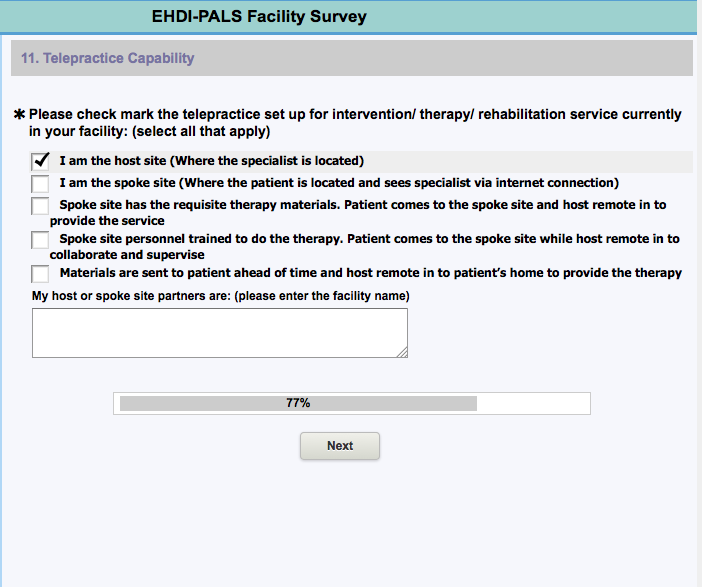Click 'Materials are sent to patient ahead' label
Screen dimensions: 703x587
tap(370, 273)
